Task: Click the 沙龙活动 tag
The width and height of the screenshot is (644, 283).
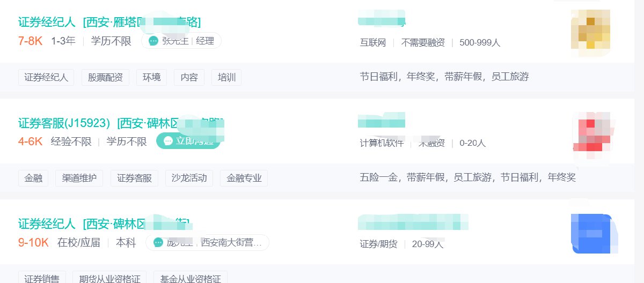Action: coord(189,178)
